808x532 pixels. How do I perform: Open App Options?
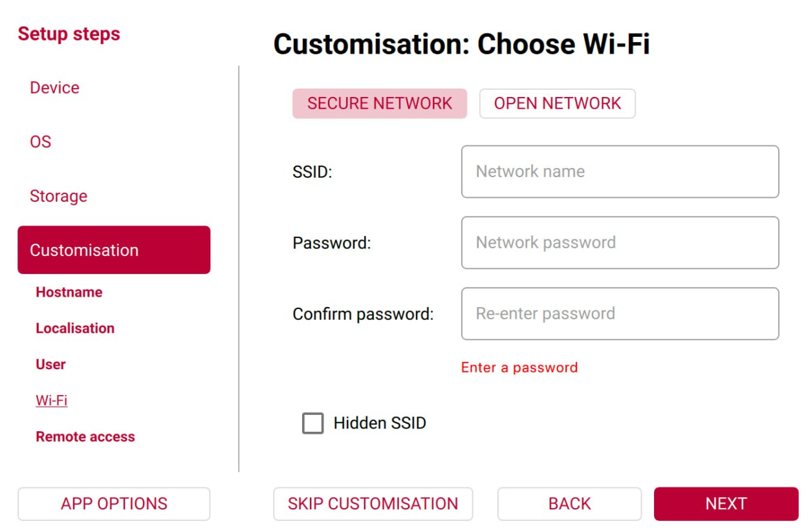coord(113,503)
